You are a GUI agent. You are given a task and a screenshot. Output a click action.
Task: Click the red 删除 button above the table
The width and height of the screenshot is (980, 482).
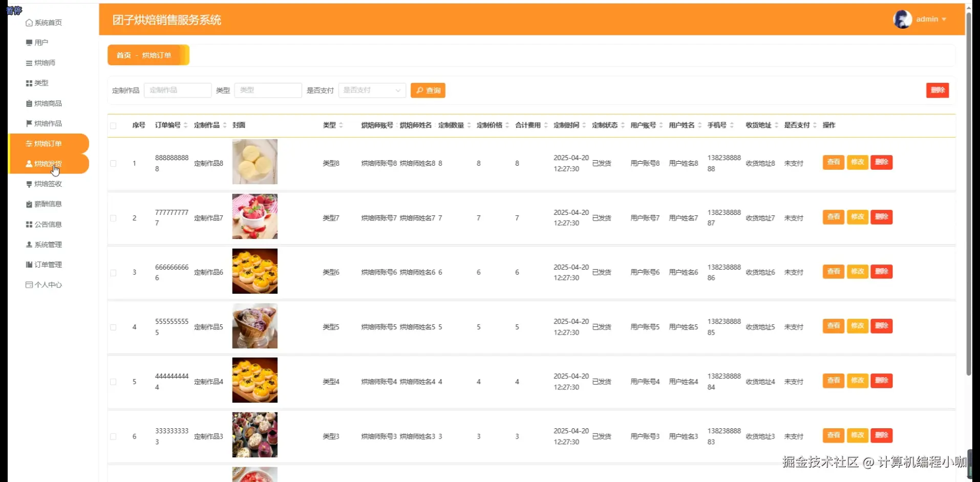click(x=938, y=90)
